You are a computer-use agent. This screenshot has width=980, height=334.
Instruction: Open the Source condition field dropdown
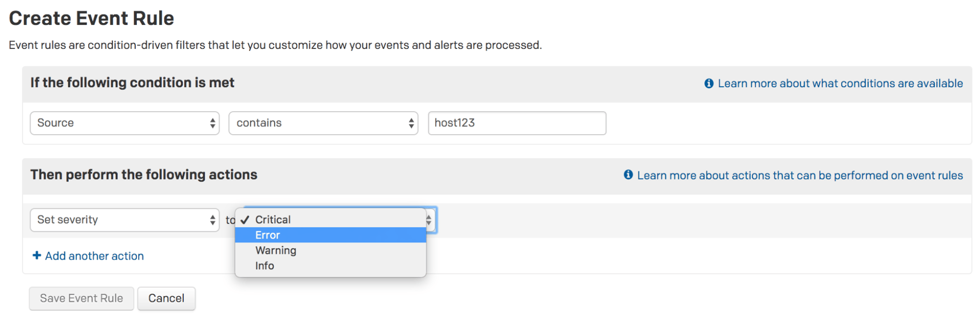click(x=125, y=123)
